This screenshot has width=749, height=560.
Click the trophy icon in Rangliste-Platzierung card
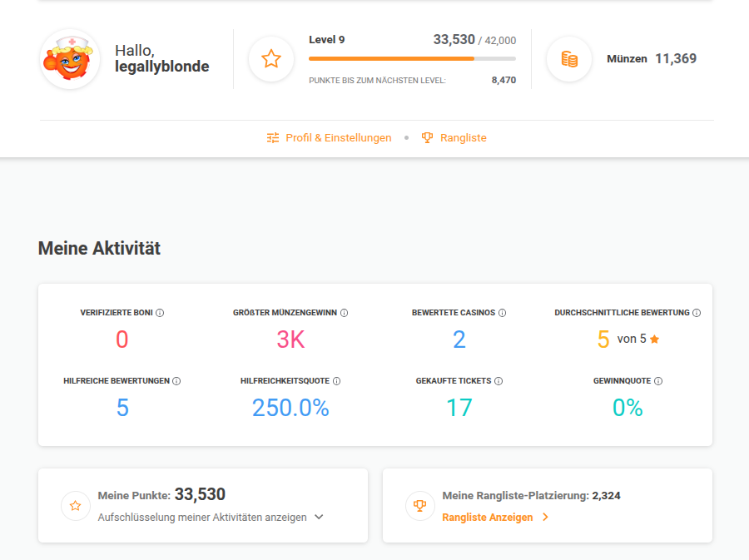click(x=420, y=506)
